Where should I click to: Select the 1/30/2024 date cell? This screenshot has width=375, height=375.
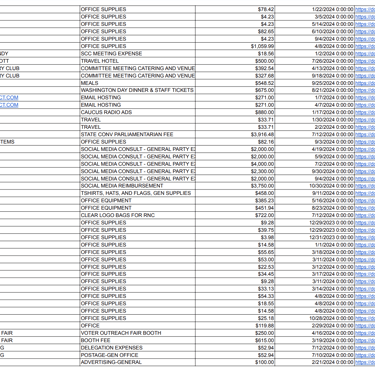[315, 120]
